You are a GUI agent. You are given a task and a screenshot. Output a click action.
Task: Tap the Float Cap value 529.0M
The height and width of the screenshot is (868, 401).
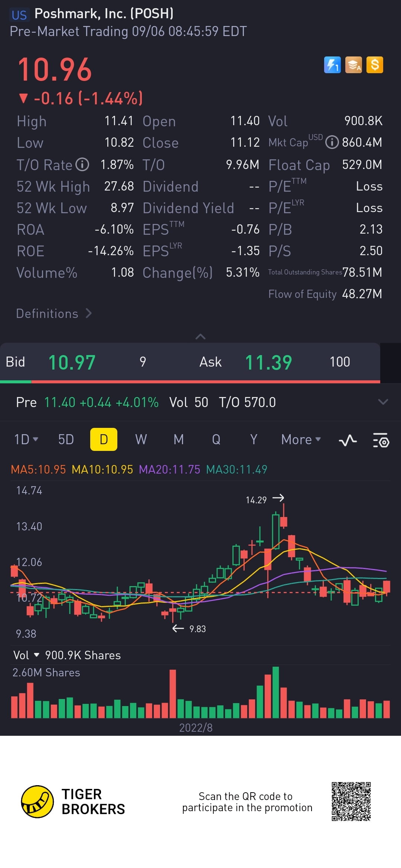[362, 165]
